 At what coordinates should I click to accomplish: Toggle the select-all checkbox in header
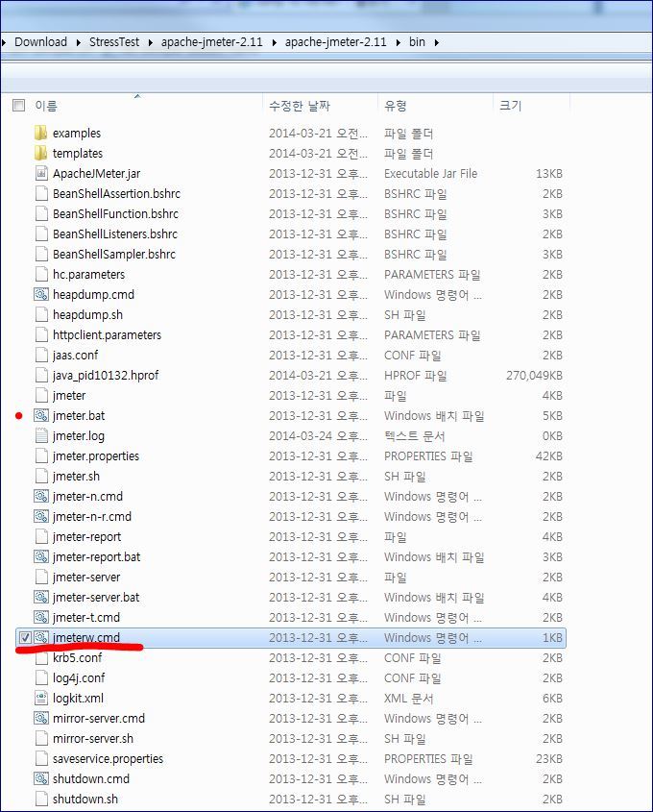click(18, 106)
